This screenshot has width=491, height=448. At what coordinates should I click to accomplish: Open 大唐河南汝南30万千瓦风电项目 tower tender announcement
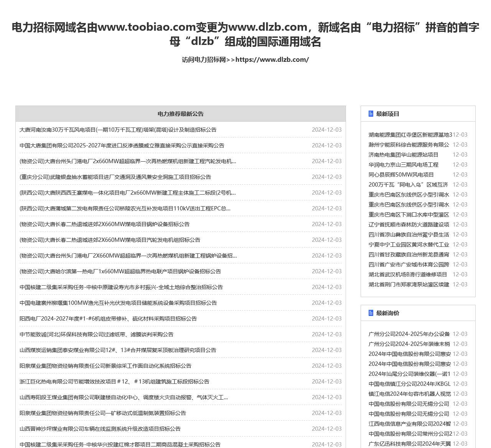pos(118,130)
